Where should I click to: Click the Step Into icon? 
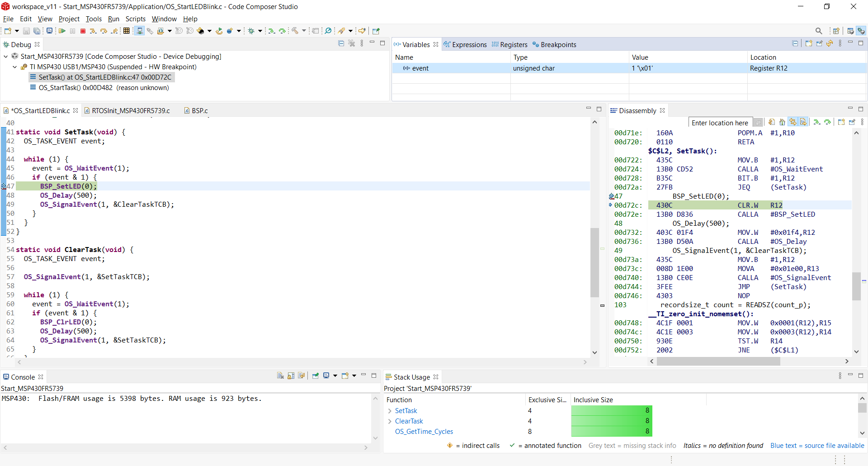[x=93, y=31]
